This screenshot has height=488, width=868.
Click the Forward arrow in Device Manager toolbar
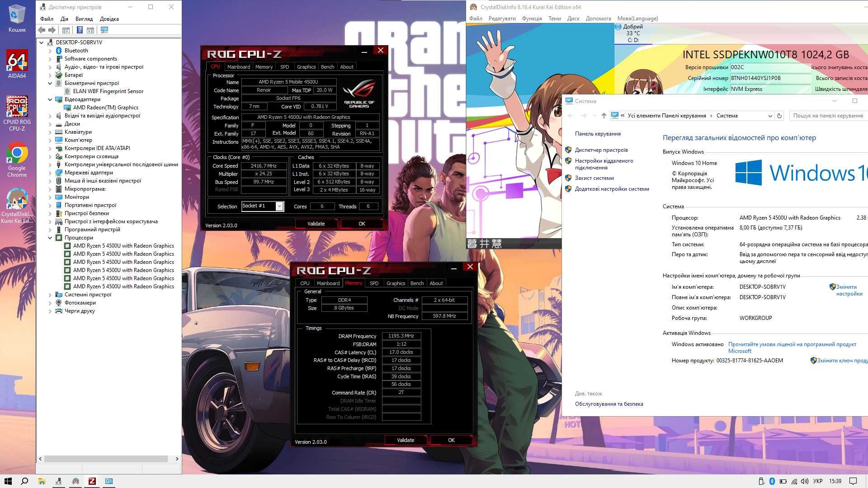tap(52, 30)
